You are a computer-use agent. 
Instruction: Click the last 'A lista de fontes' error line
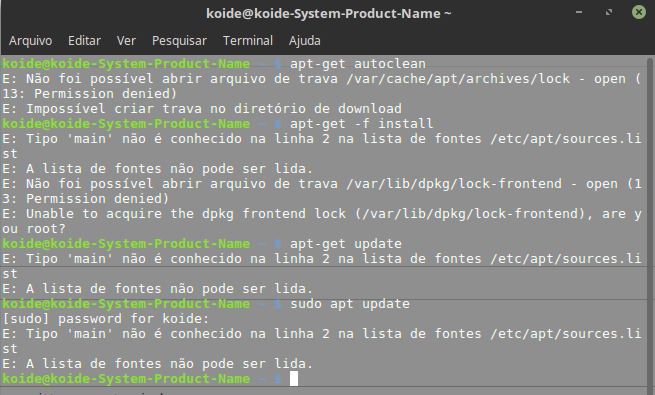157,364
